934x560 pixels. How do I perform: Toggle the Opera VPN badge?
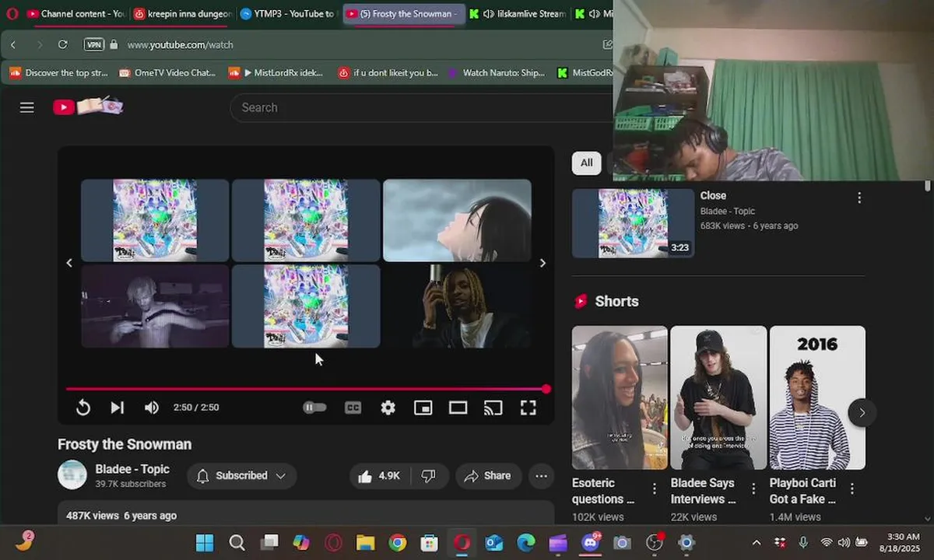(x=94, y=45)
